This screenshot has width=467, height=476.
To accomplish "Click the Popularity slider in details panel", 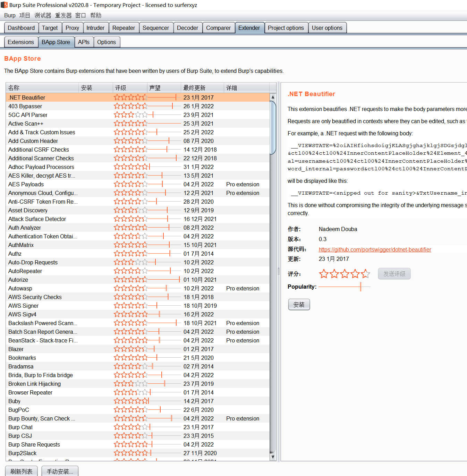I will tap(345, 287).
